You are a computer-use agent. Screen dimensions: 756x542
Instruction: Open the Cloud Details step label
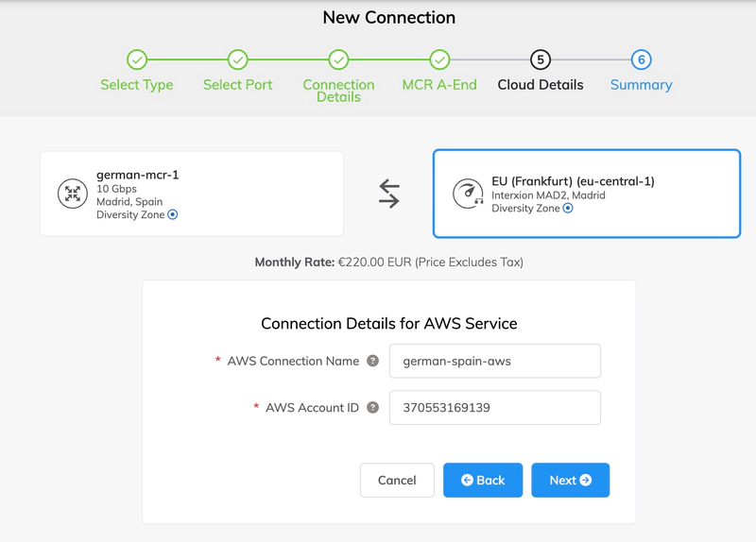coord(541,85)
